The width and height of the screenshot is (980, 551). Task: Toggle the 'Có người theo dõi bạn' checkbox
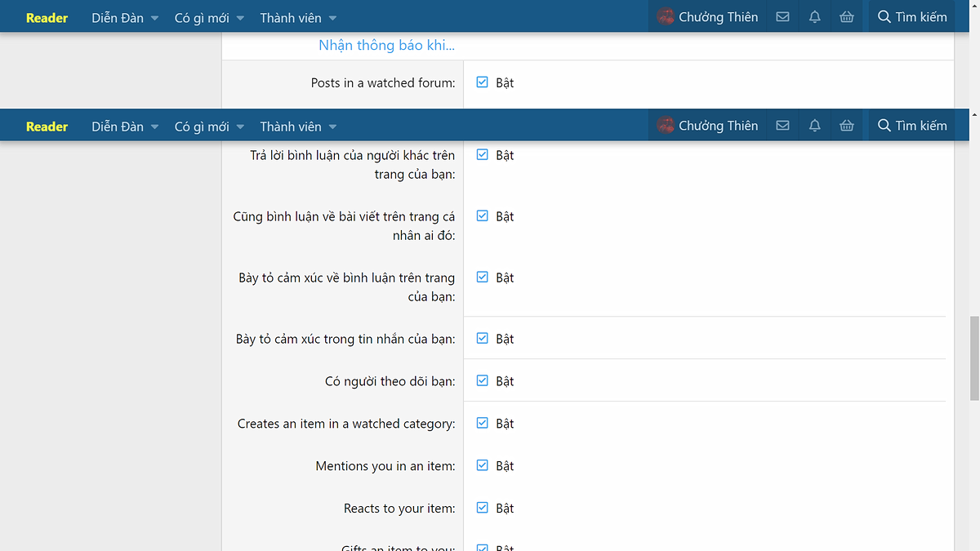482,381
